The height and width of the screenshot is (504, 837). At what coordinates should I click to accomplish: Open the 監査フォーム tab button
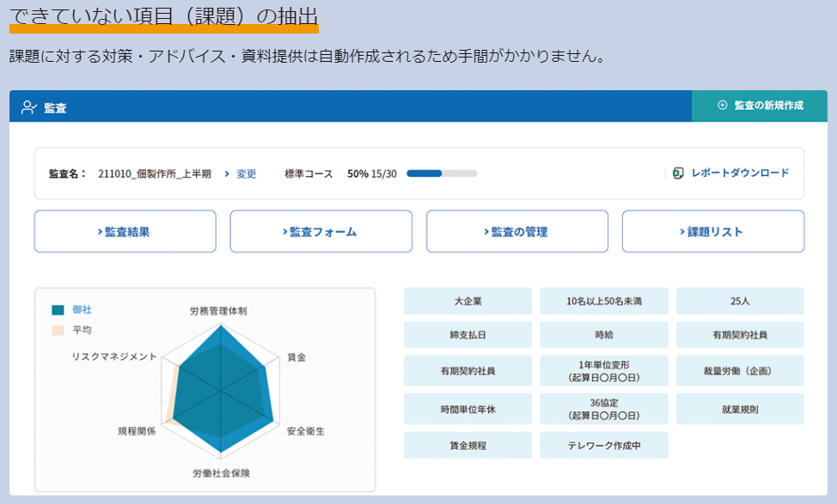pyautogui.click(x=321, y=232)
